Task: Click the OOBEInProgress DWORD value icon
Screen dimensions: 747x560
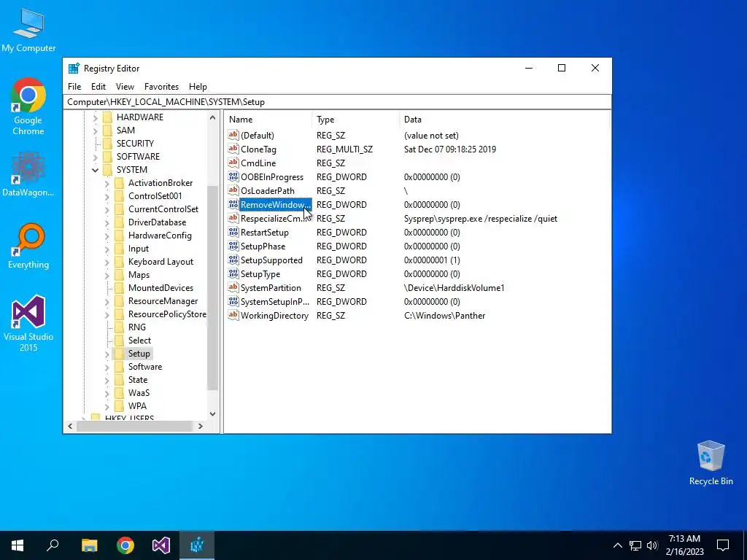Action: tap(233, 176)
